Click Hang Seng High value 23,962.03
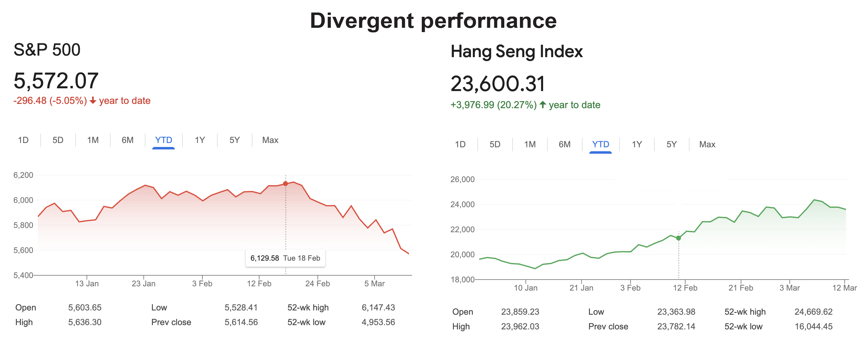 pyautogui.click(x=520, y=327)
